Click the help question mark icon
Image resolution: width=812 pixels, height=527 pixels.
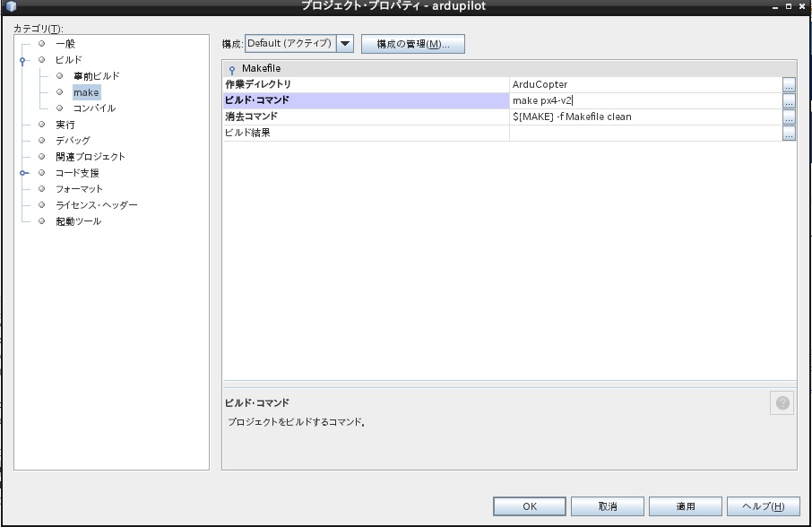coord(782,402)
